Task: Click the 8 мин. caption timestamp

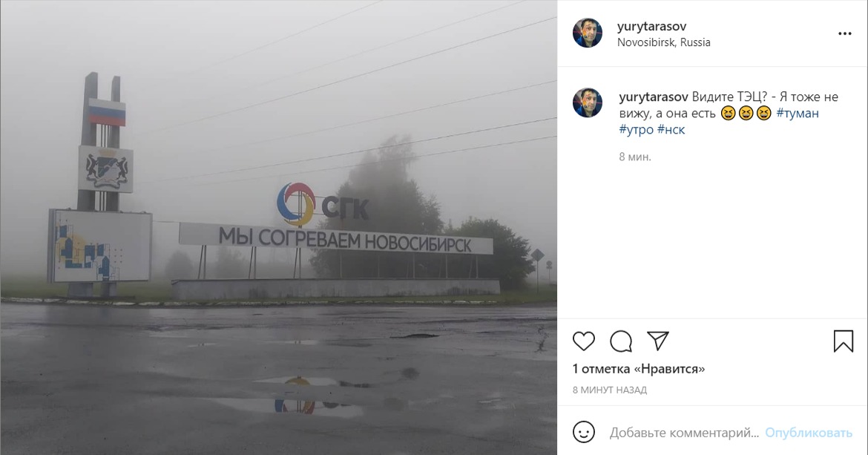Action: click(635, 157)
